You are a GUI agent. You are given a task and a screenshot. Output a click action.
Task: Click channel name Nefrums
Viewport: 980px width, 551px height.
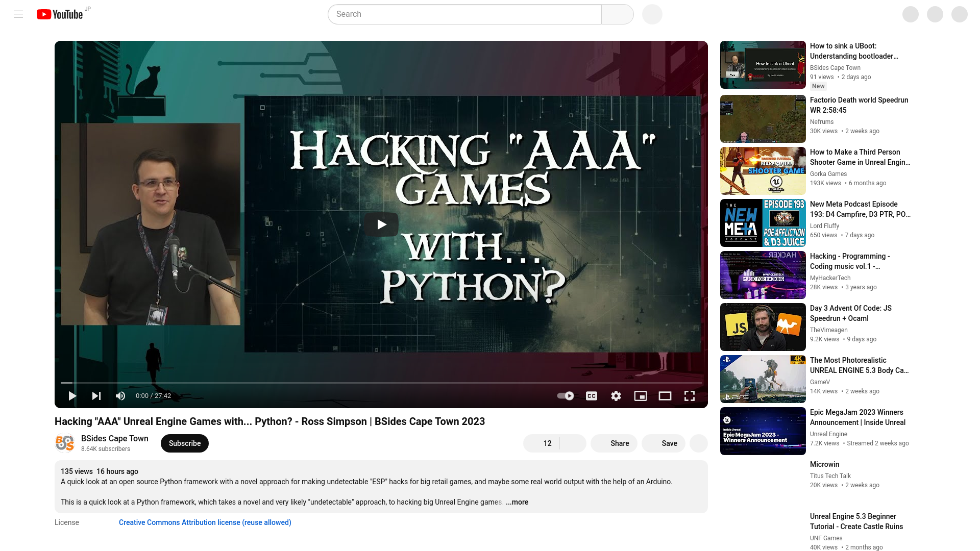click(822, 122)
